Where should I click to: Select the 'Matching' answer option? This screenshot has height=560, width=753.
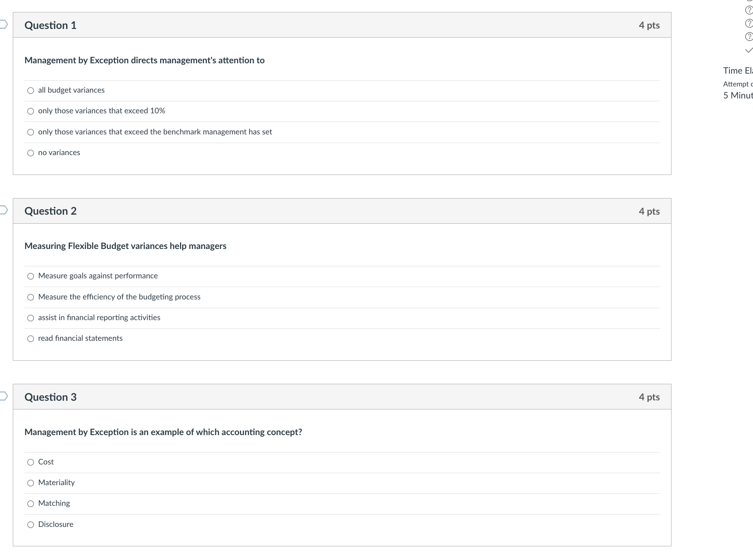point(31,503)
